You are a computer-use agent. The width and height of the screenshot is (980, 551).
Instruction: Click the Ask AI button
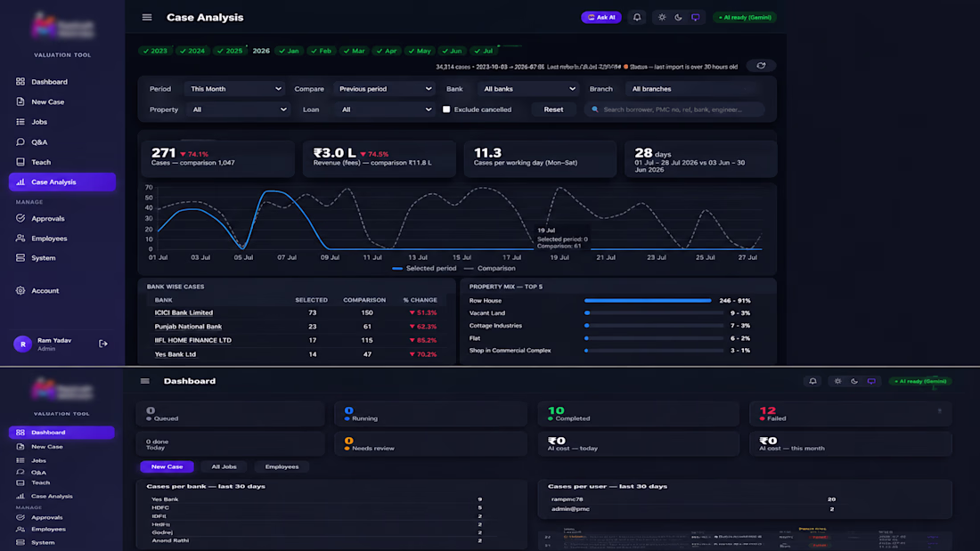601,18
